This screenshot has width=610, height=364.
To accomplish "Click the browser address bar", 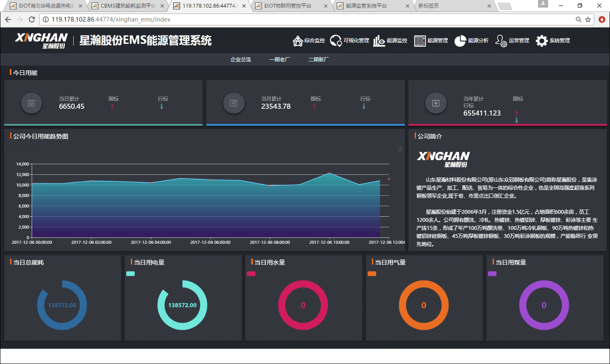I will coord(297,19).
